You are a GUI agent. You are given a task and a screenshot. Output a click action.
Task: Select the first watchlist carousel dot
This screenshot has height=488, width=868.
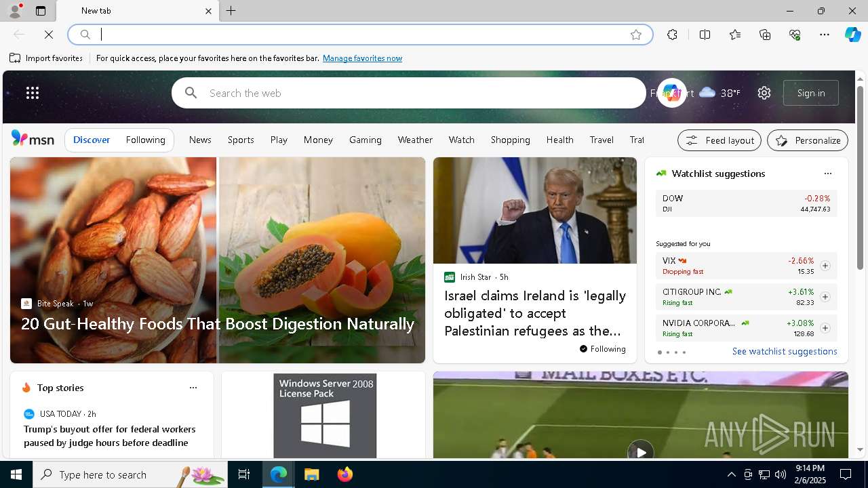click(659, 352)
